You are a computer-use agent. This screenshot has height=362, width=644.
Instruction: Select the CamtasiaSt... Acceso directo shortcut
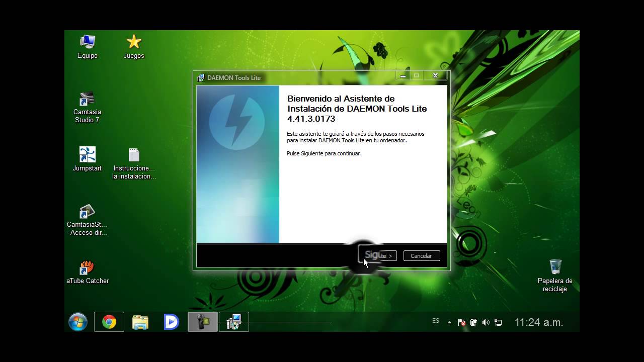87,220
